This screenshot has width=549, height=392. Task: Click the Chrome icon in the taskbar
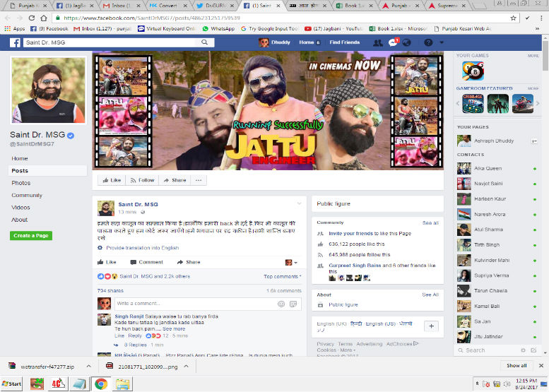pos(101,384)
